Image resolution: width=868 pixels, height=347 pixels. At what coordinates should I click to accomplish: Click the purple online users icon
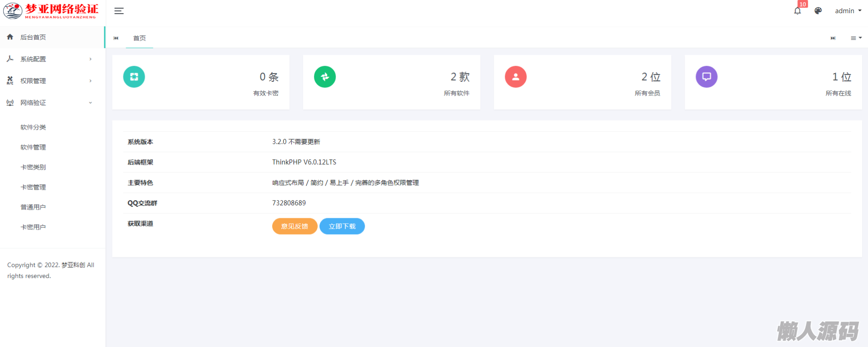pyautogui.click(x=706, y=77)
